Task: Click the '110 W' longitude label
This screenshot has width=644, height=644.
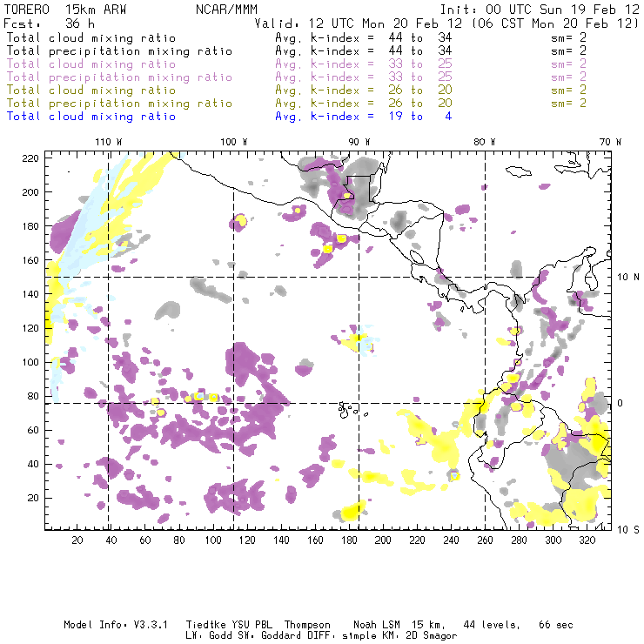Action: tap(109, 142)
